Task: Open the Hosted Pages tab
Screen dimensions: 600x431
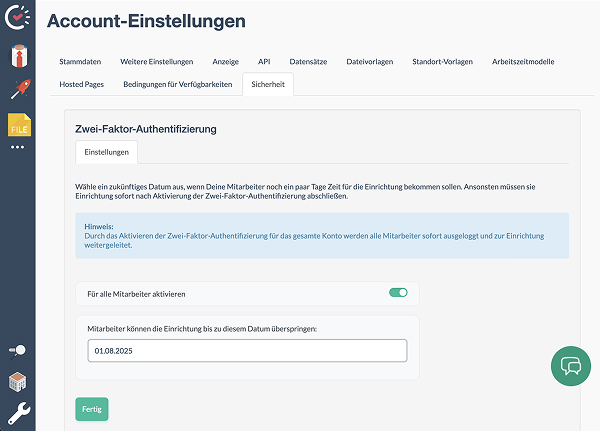Action: (x=82, y=84)
